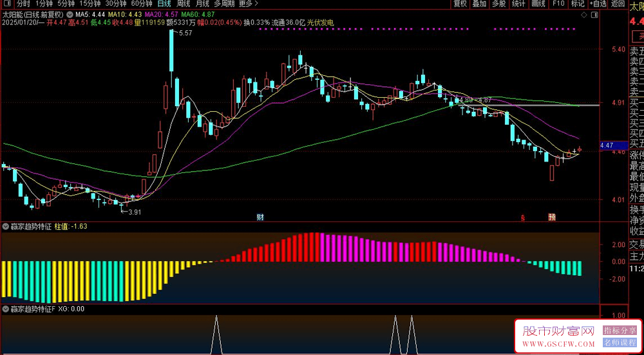Expand the 赢家趋势特征 indicator dropdown
The image size is (644, 355).
point(6,226)
